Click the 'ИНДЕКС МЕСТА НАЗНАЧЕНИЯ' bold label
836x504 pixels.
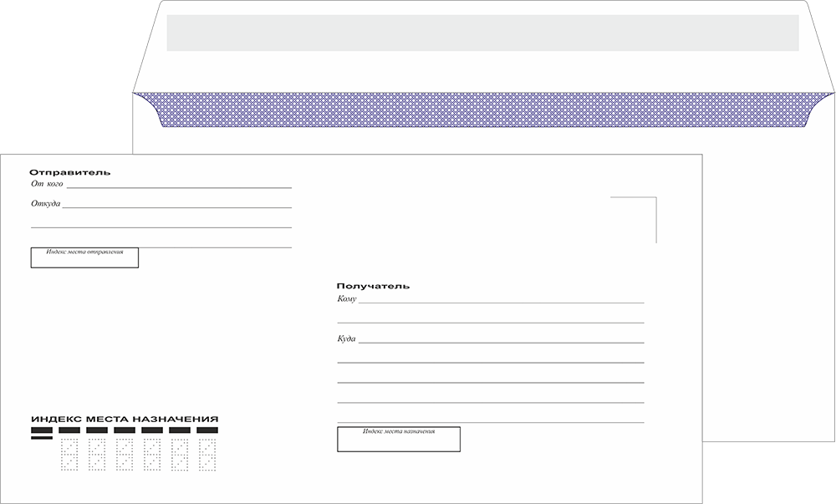click(125, 419)
